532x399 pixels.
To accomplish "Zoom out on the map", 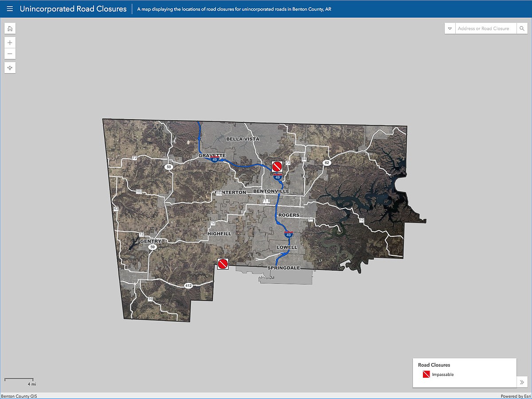I will [x=10, y=54].
